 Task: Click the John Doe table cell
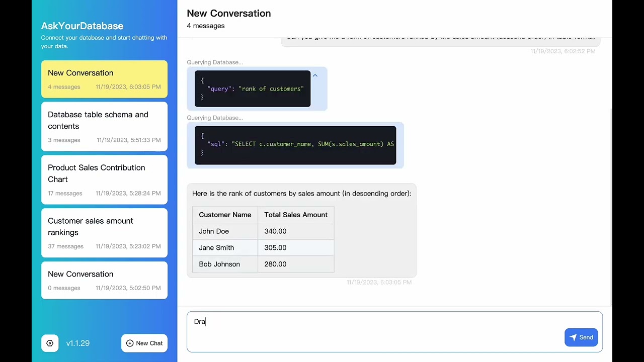click(225, 231)
